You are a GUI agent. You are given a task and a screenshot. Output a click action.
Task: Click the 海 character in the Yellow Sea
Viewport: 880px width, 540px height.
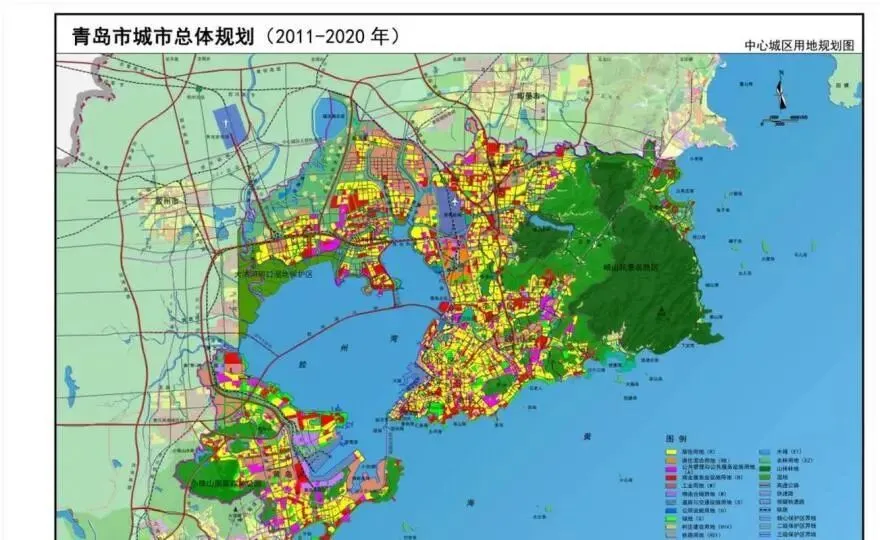[470, 503]
